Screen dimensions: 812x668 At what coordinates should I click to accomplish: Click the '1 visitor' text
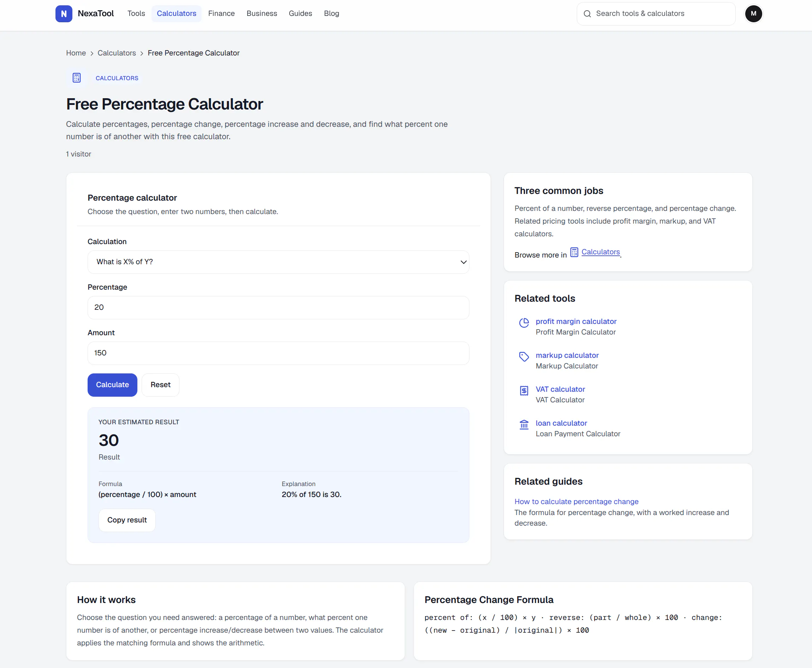tap(78, 154)
